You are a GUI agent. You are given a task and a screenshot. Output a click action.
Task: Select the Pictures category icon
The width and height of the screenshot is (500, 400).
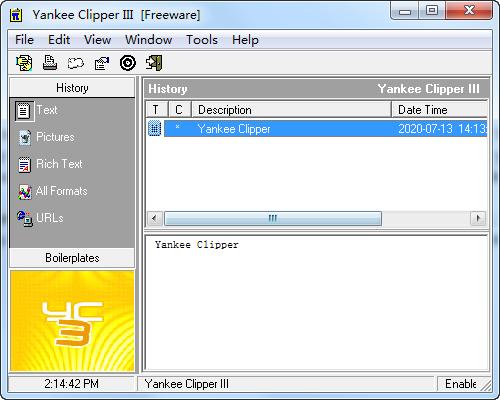click(x=25, y=138)
